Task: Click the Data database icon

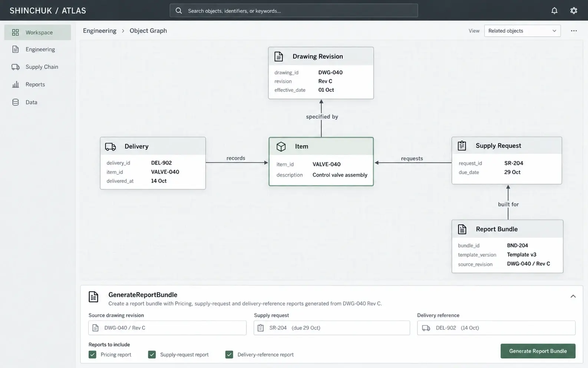Action: (x=15, y=102)
